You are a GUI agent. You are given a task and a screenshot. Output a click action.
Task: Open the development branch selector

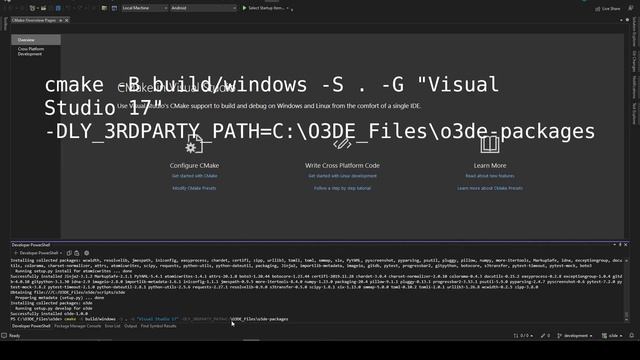[575, 336]
